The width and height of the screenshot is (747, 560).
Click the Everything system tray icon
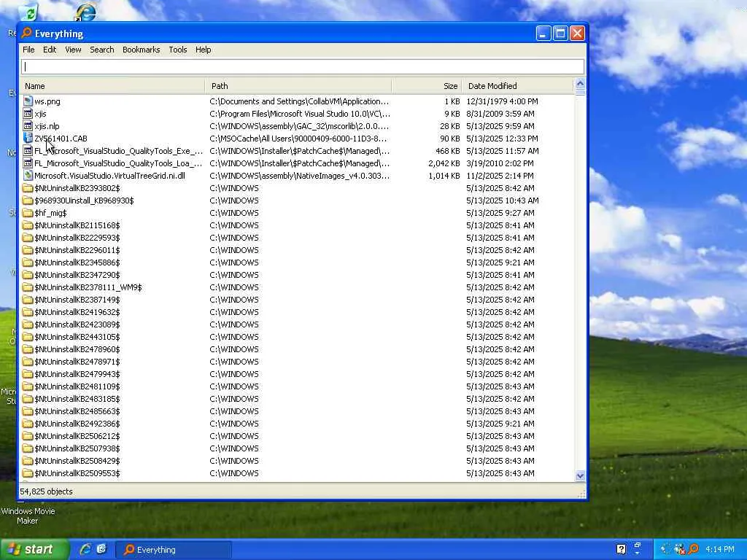694,549
